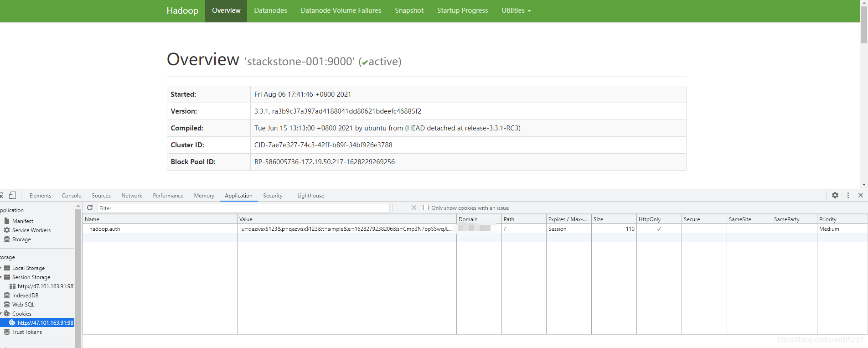Switch to the Network tab

pyautogui.click(x=132, y=196)
